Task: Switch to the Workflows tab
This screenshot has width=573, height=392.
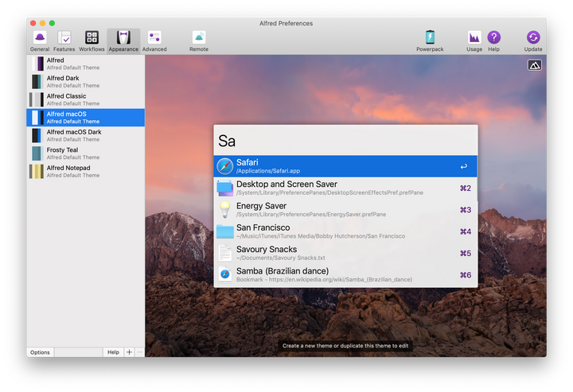Action: point(92,40)
